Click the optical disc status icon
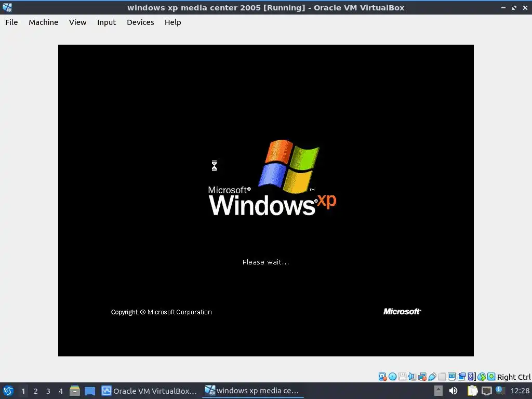This screenshot has width=532, height=399. (x=393, y=377)
